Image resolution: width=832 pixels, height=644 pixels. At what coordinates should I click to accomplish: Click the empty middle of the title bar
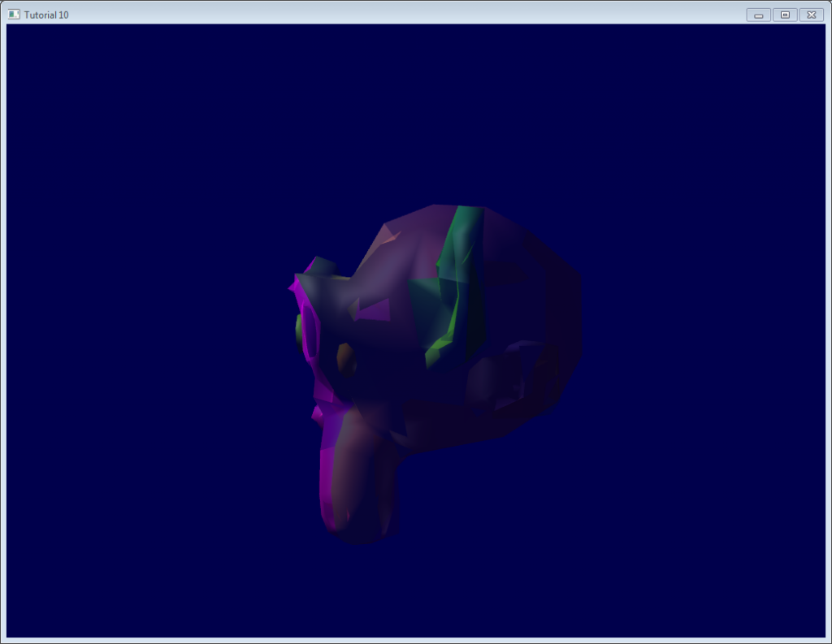coord(406,15)
